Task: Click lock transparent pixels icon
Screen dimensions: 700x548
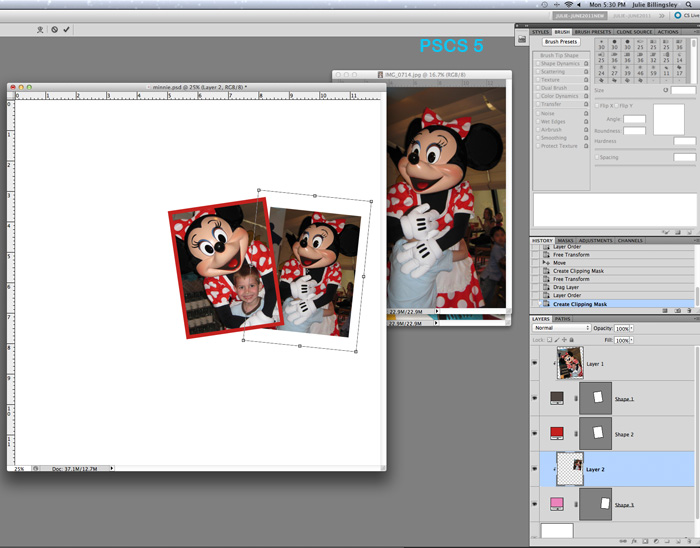Action: [550, 340]
